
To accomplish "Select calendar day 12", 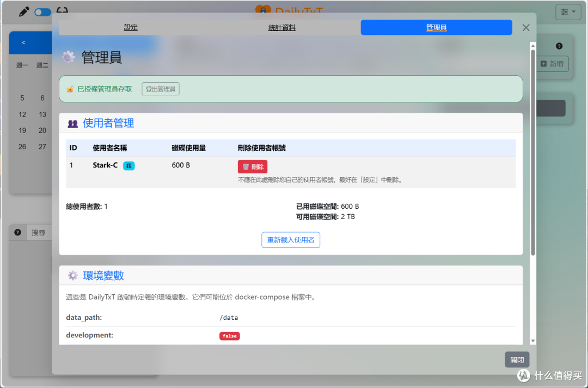I will pos(22,114).
